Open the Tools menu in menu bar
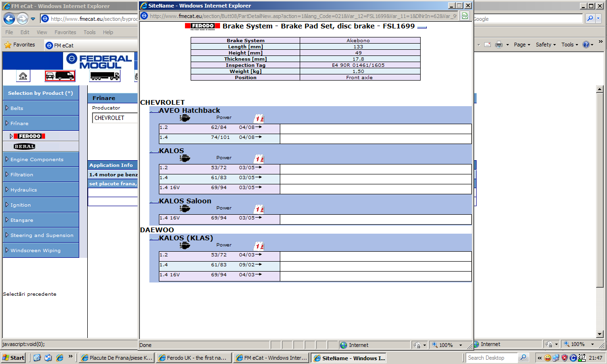Screen dimensions: 607x364 click(x=90, y=32)
